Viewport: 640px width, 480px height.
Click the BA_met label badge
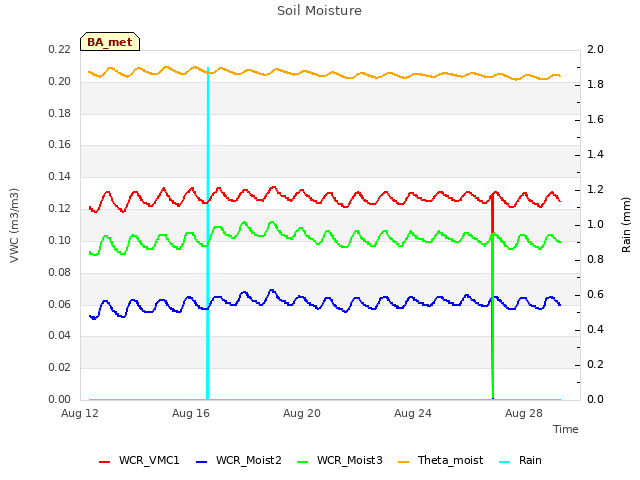110,42
